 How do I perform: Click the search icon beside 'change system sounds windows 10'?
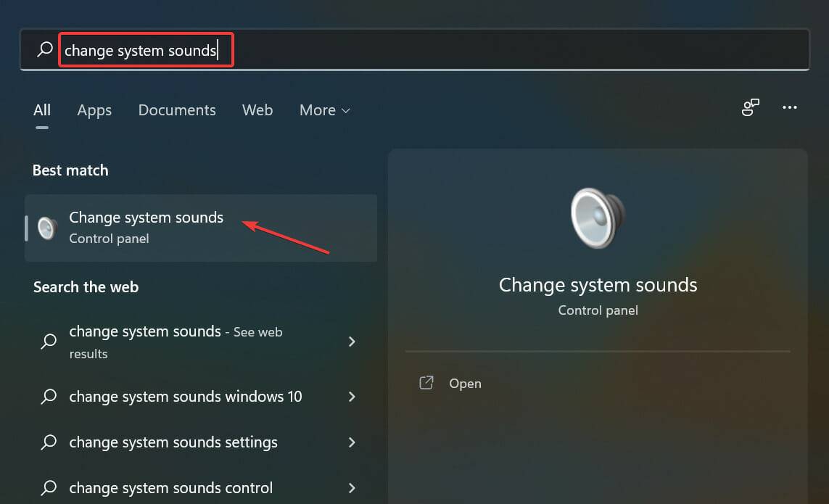coord(48,397)
